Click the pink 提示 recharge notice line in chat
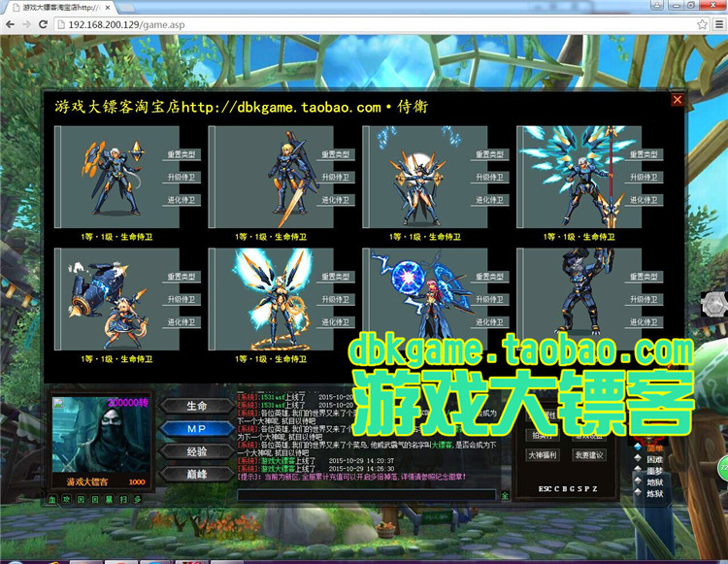The image size is (728, 564). (x=351, y=478)
